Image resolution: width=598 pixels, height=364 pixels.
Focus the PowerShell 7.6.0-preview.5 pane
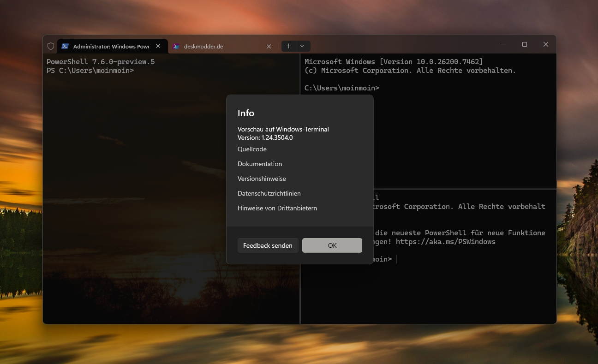click(138, 185)
